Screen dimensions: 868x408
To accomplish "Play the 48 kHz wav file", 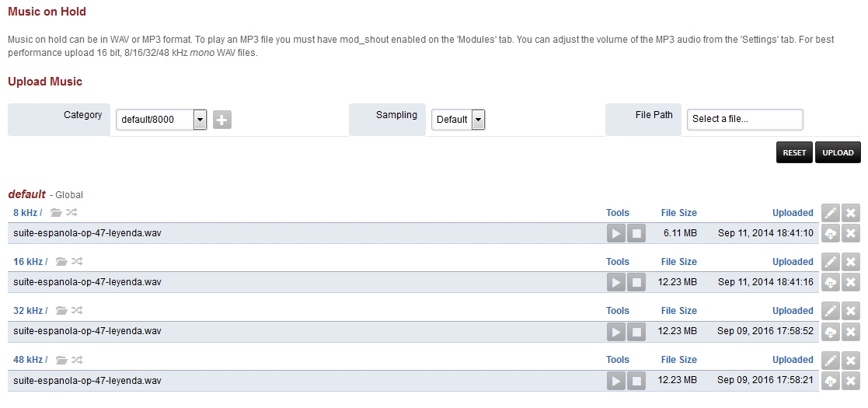I will 615,381.
